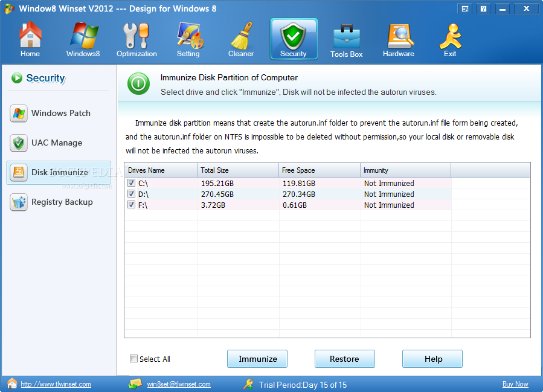Uncheck the F:\ drive checkbox

(x=131, y=204)
